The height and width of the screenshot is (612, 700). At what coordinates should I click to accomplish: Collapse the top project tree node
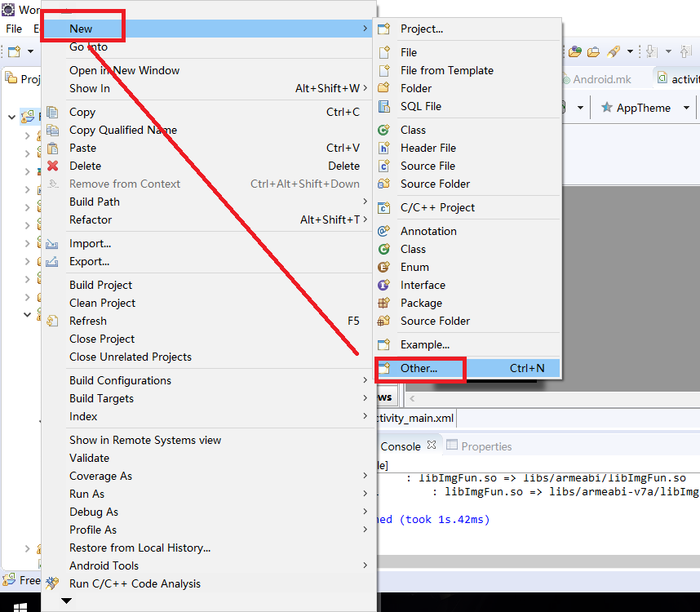pyautogui.click(x=11, y=118)
